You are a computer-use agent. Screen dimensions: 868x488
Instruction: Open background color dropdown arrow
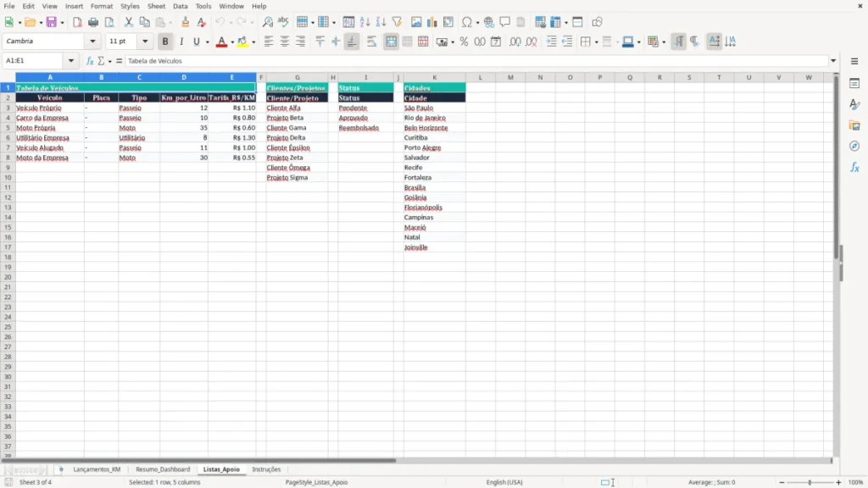[x=253, y=42]
